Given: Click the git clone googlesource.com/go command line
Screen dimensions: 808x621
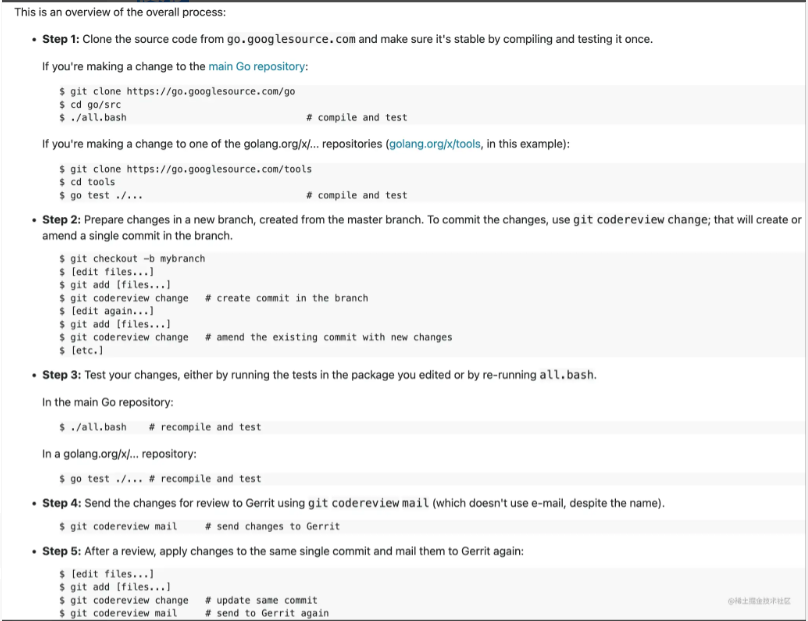Looking at the screenshot, I should [x=182, y=92].
